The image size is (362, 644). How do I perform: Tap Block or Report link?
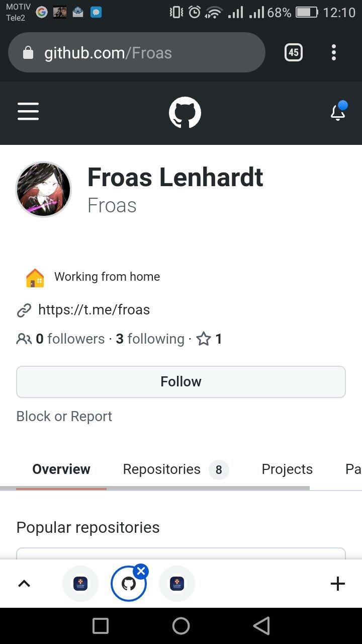[64, 417]
